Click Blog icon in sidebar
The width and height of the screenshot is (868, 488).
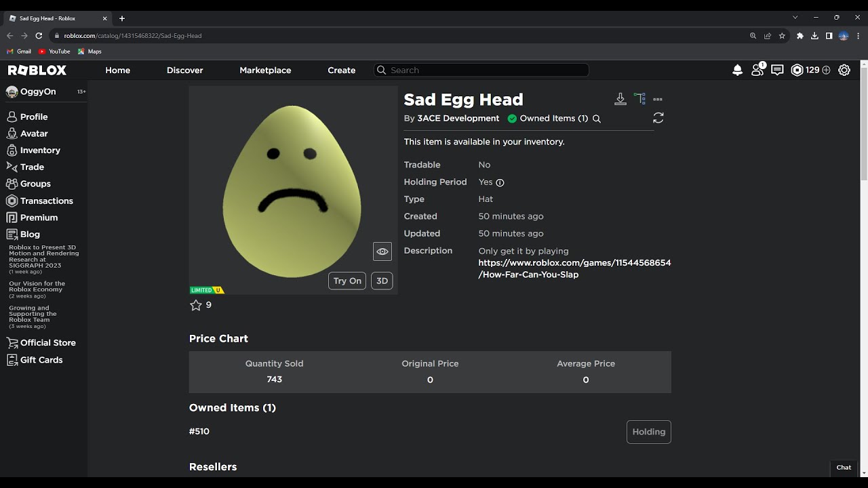(12, 234)
